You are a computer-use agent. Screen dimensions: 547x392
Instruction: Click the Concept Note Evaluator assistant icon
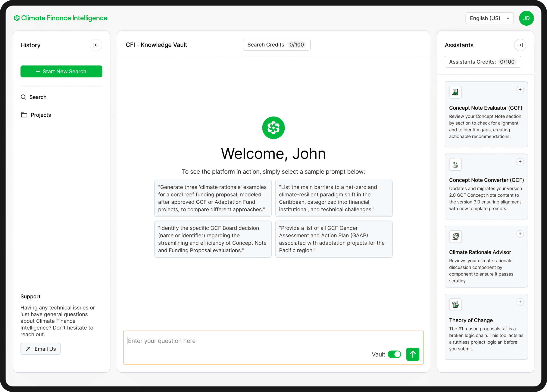455,92
